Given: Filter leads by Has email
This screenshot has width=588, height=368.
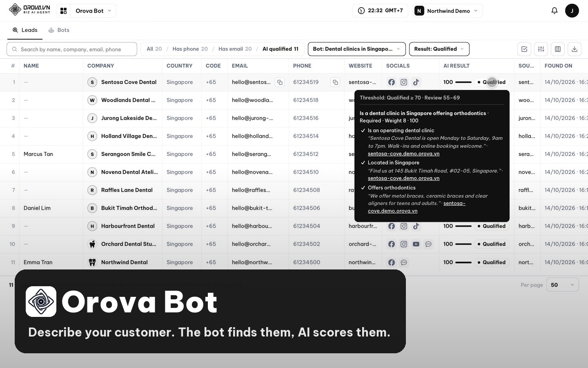Looking at the screenshot, I should [235, 49].
